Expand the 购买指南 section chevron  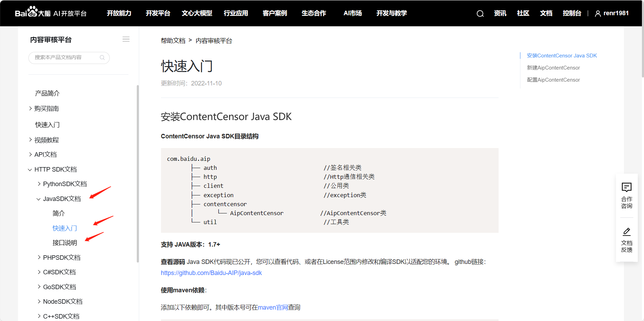[x=30, y=108]
